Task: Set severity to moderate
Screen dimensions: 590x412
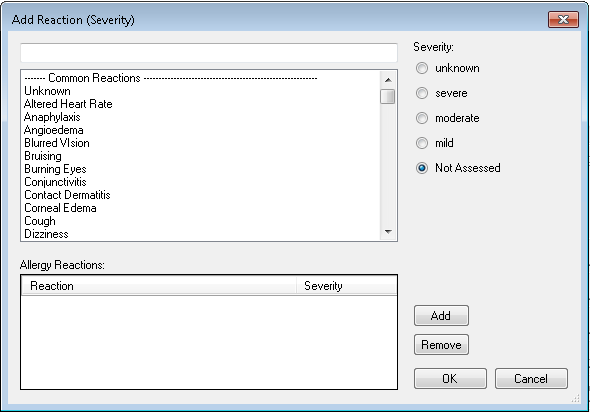Action: tap(422, 118)
